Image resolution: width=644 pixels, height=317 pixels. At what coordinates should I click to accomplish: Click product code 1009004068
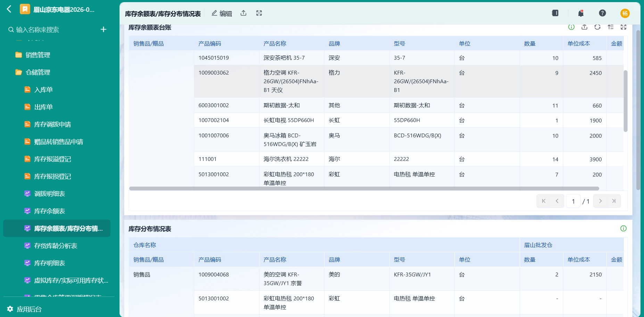214,275
